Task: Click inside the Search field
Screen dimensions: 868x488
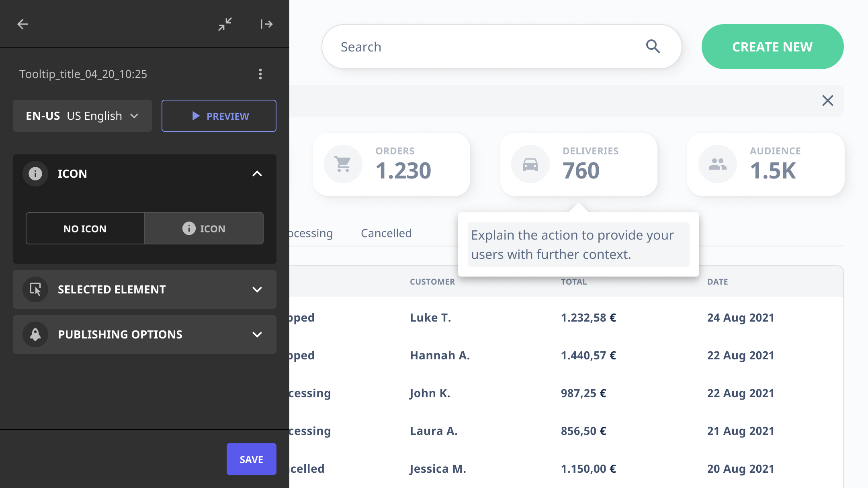Action: point(442,47)
